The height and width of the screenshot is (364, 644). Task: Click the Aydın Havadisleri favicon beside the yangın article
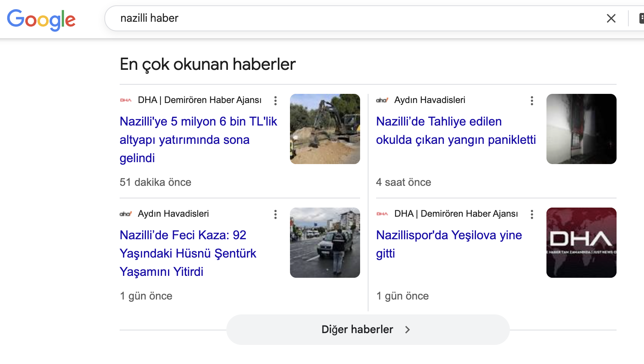(382, 100)
